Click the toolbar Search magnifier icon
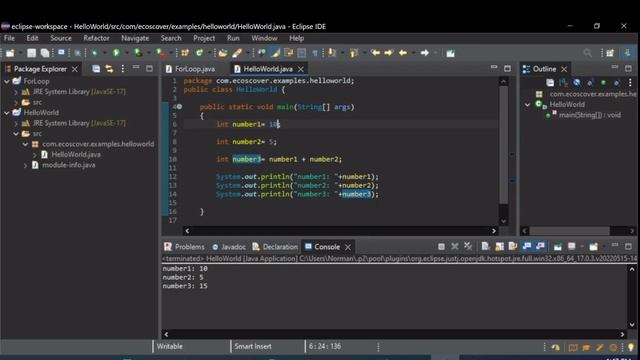This screenshot has height=360, width=640. 587,53
